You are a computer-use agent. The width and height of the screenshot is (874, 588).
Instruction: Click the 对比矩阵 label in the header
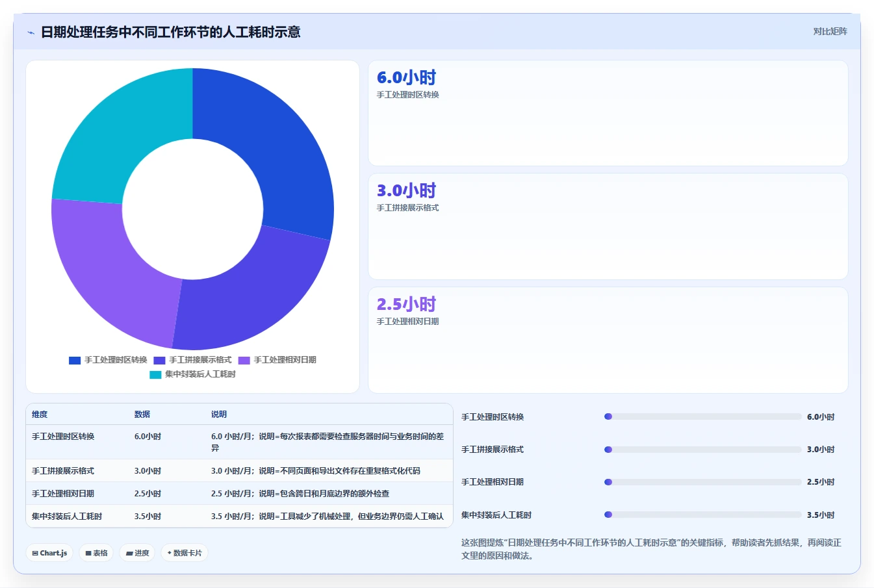(830, 31)
